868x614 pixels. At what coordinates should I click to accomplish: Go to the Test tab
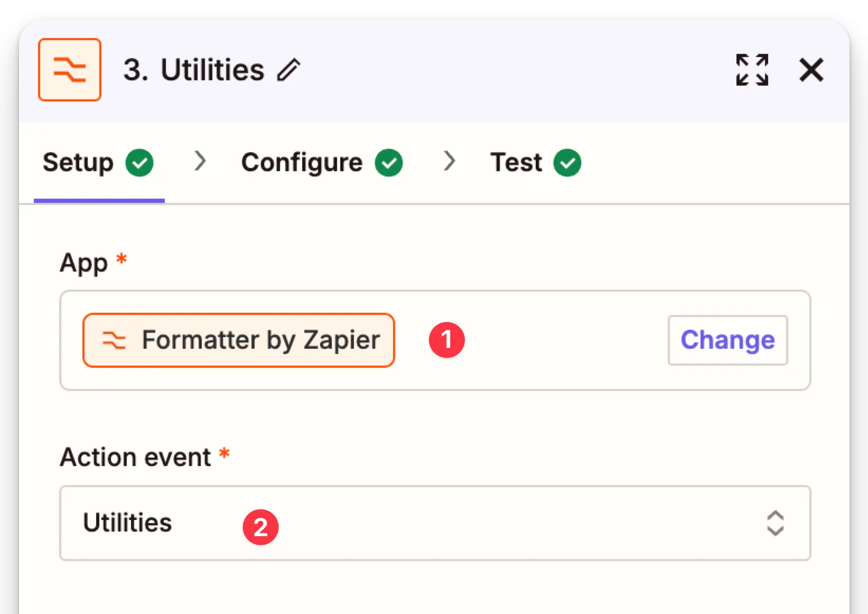516,163
